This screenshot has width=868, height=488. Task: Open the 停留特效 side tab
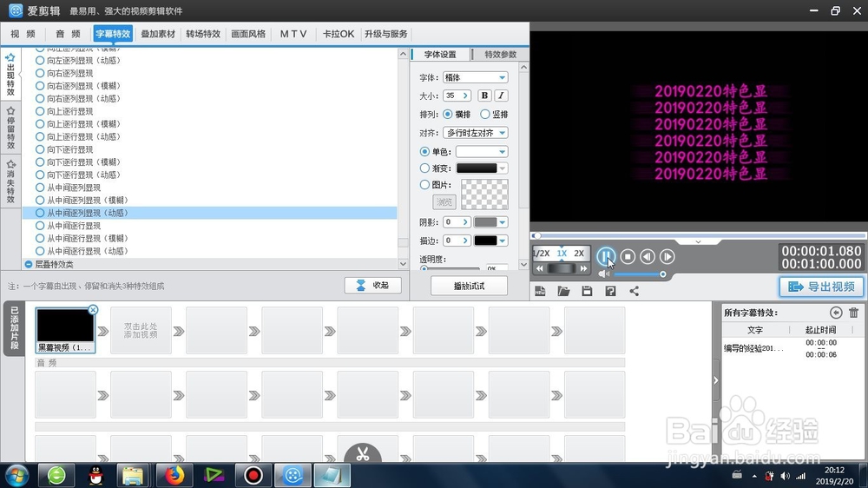pos(10,128)
